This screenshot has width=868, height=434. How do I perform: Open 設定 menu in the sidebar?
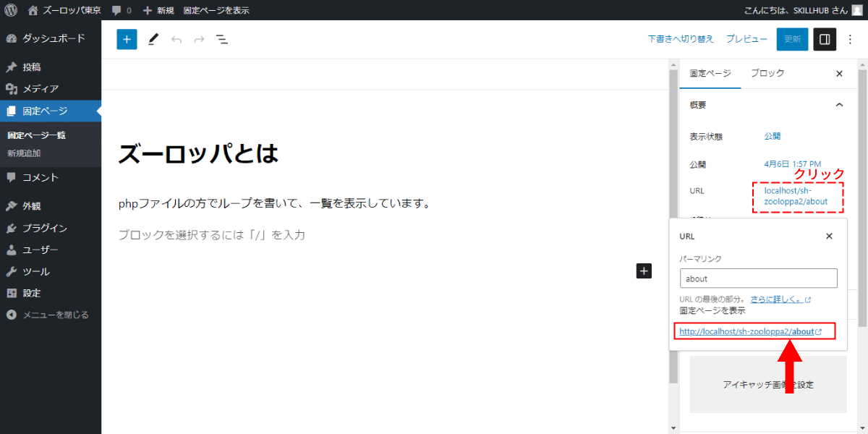click(51, 293)
